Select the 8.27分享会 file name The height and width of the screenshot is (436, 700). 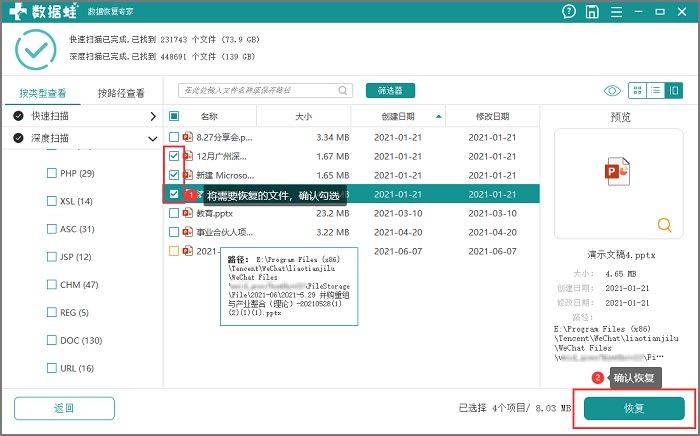224,137
